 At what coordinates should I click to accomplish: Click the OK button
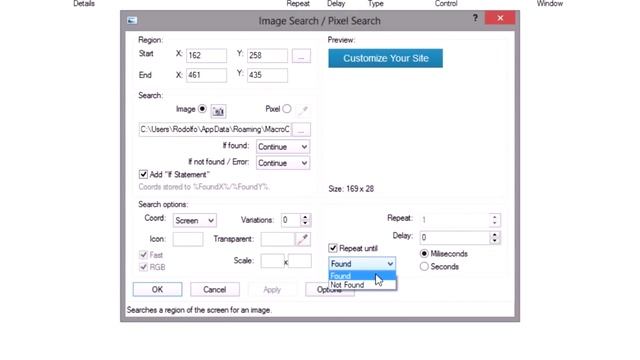158,289
